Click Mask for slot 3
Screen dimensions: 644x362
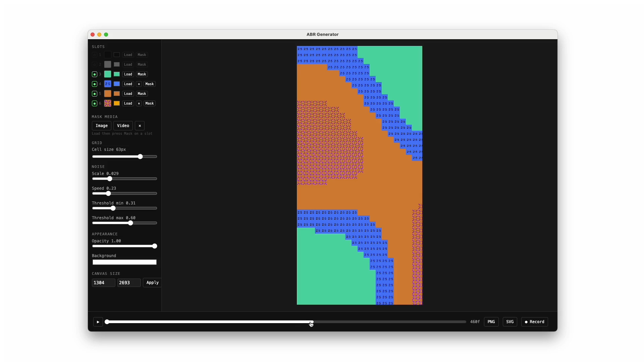coord(142,74)
